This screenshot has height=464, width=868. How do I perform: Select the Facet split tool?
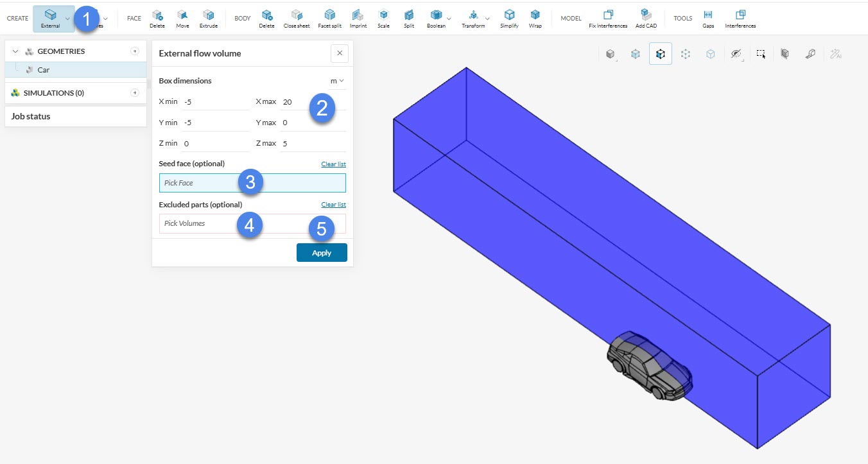[330, 19]
